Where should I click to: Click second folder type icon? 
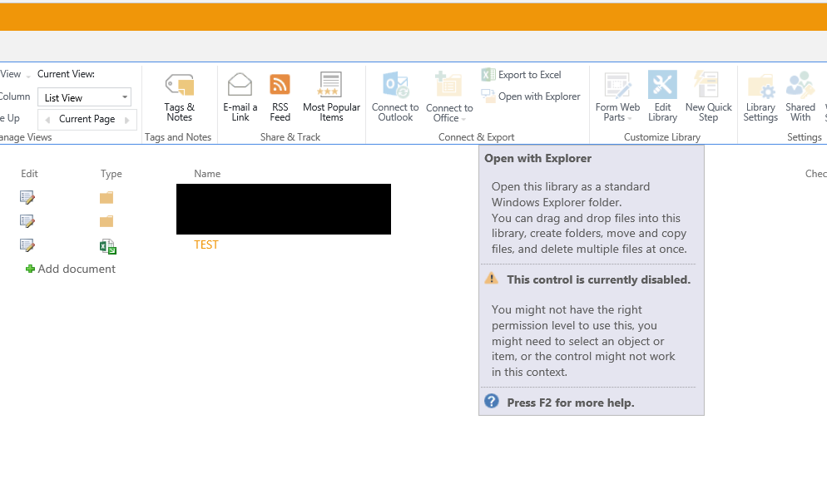[x=106, y=221]
